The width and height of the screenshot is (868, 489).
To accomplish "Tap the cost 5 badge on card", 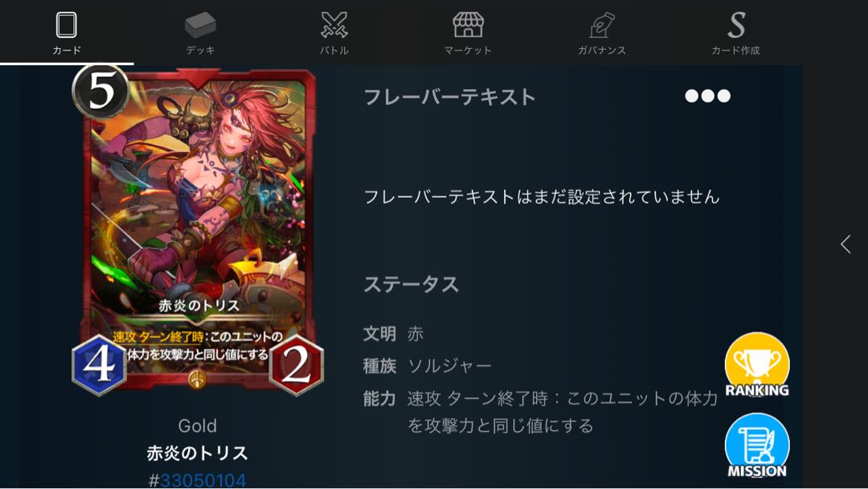I will [x=100, y=92].
